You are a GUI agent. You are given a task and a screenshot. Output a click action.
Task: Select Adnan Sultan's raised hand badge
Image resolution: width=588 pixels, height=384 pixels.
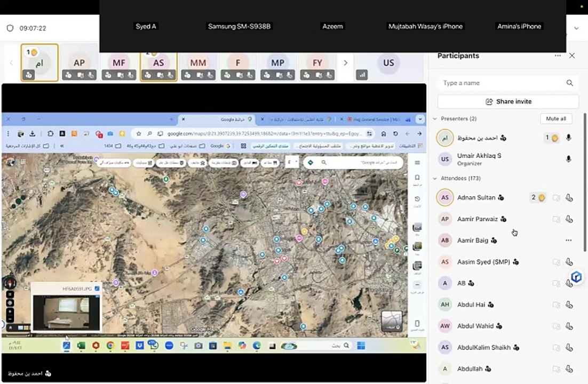[538, 197]
